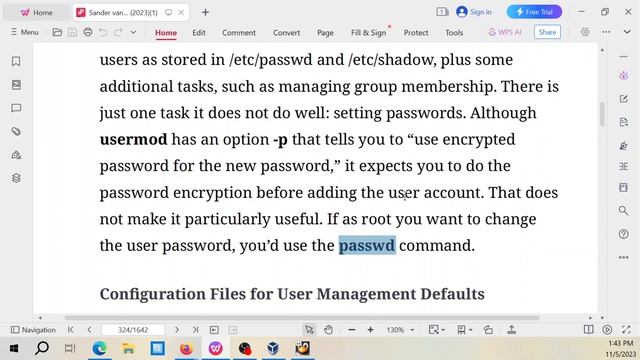
Task: Click the page number field 324/1642
Action: [x=133, y=330]
